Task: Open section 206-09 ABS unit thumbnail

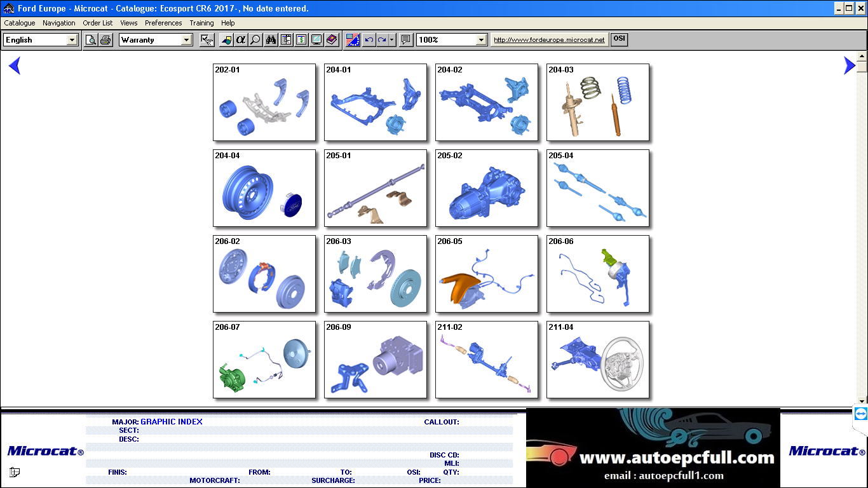Action: click(x=376, y=360)
